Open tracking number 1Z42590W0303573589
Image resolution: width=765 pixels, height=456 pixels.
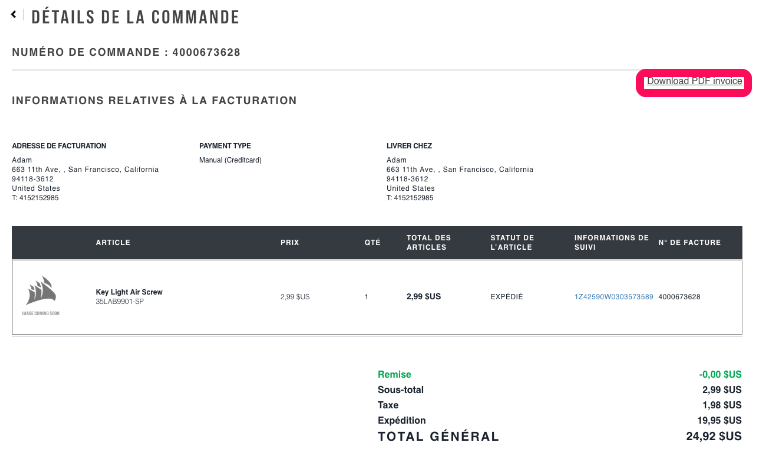coord(613,297)
